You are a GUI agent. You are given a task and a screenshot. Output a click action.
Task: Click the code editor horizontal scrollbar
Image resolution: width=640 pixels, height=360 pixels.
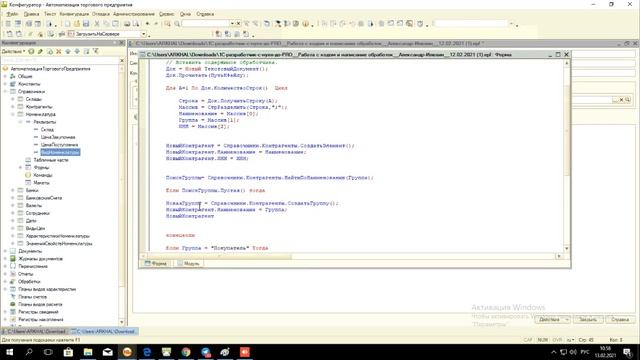coord(351,256)
